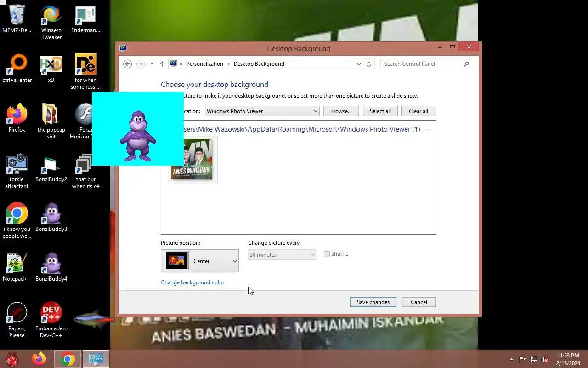Open 'for when some russi...' shortcut

click(85, 72)
